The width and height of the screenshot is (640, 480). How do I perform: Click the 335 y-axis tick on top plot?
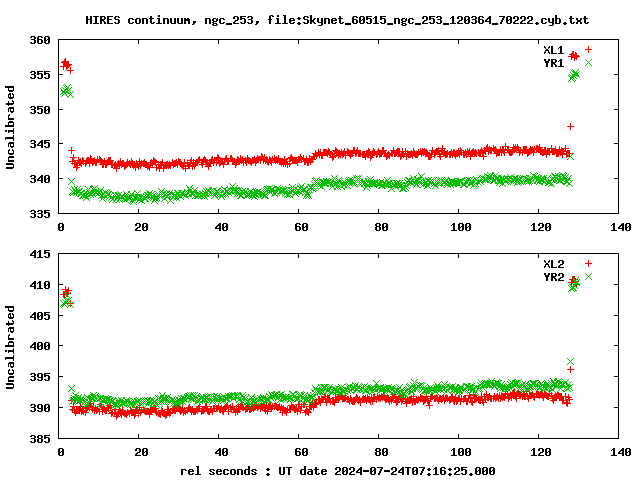tap(40, 213)
